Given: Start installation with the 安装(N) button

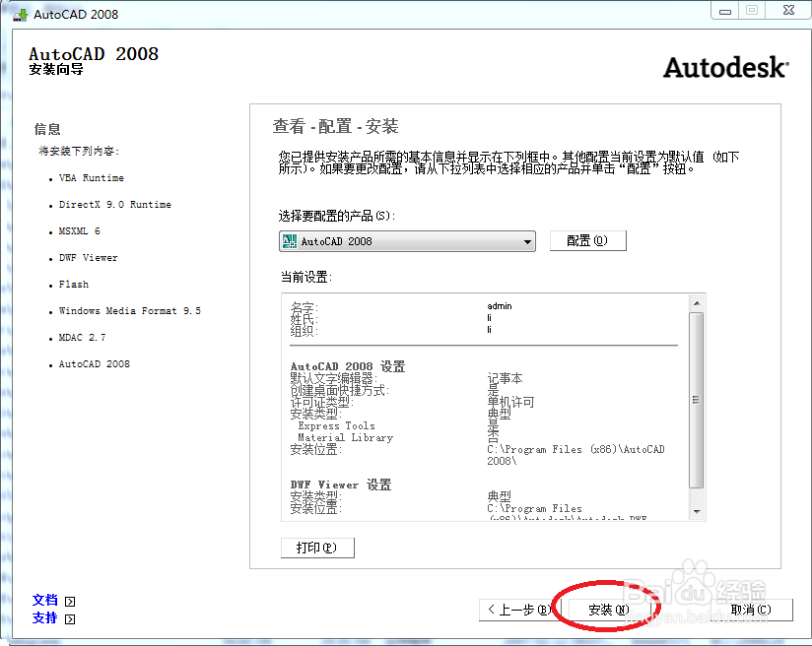Looking at the screenshot, I should coord(609,610).
